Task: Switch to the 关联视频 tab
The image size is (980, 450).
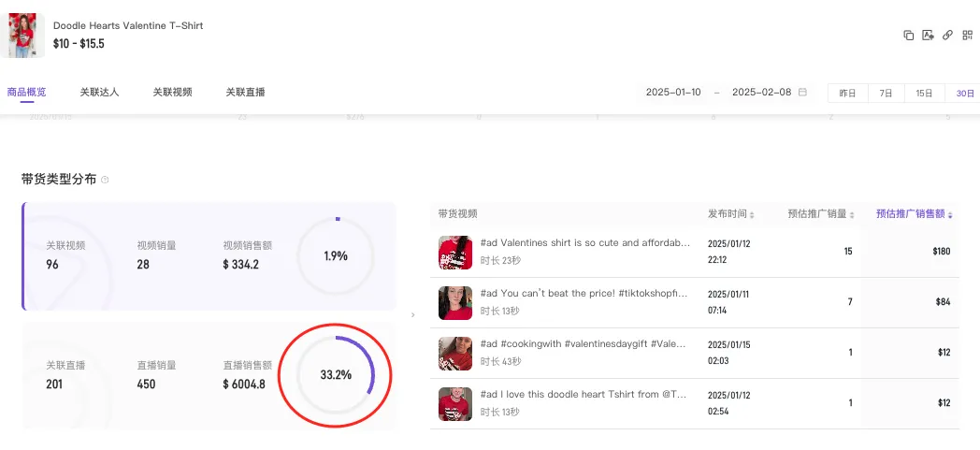Action: pyautogui.click(x=172, y=92)
